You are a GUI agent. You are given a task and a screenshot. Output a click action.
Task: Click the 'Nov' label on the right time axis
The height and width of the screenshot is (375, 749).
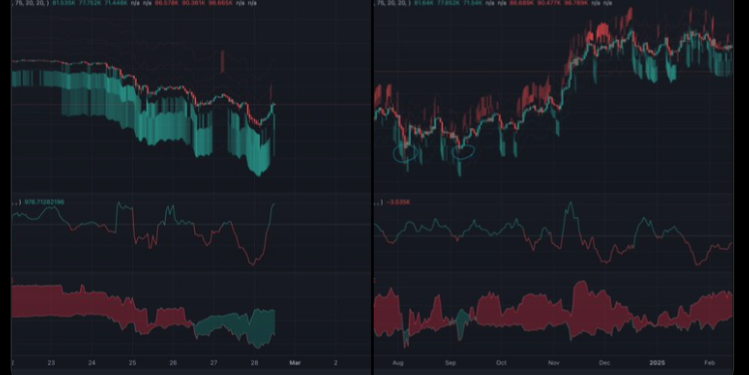pyautogui.click(x=554, y=363)
